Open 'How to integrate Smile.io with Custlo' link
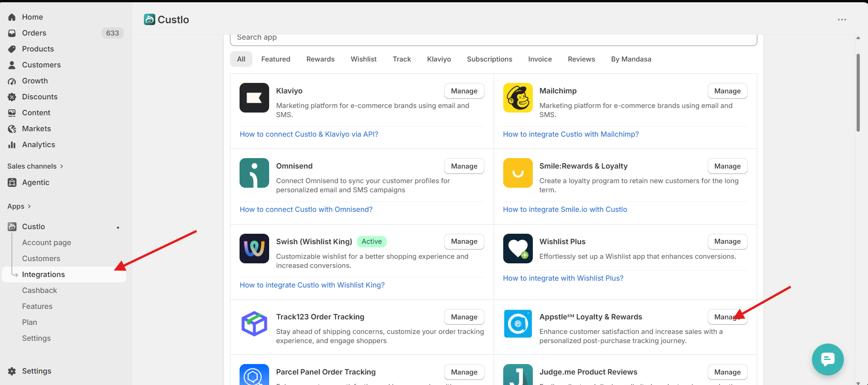 (x=565, y=210)
